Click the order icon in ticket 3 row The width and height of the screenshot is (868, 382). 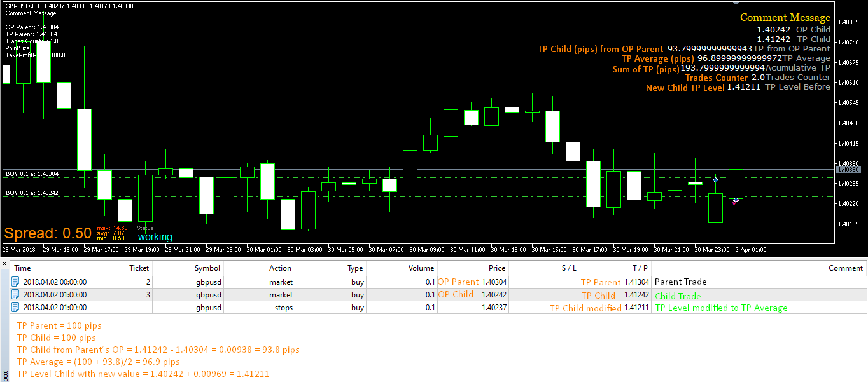tap(17, 295)
